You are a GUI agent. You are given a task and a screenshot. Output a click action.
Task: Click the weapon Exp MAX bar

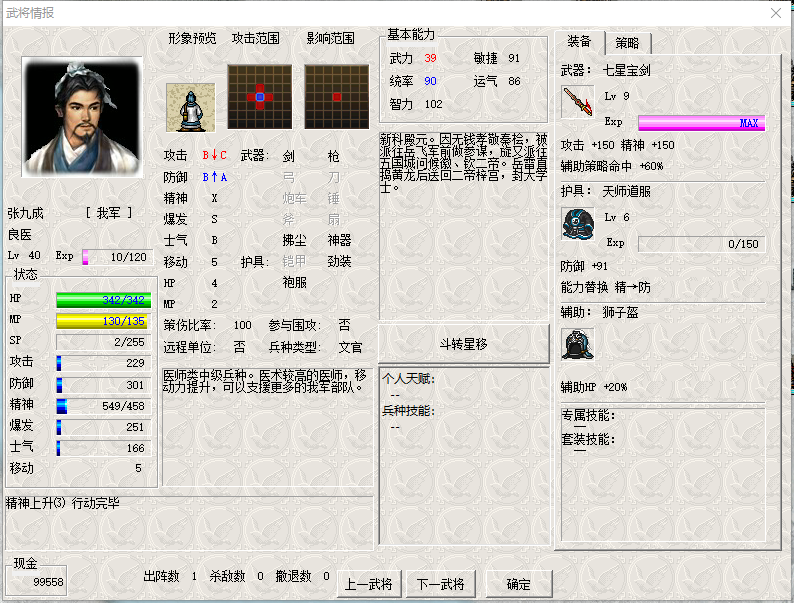(x=701, y=123)
